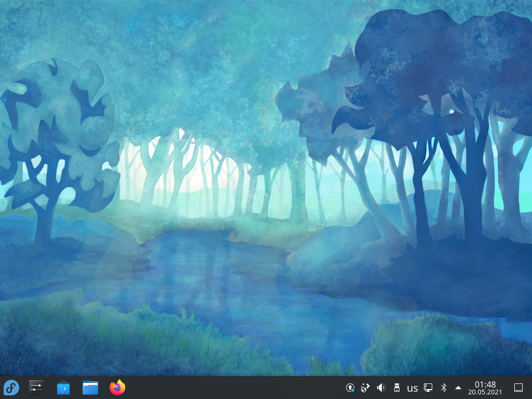The height and width of the screenshot is (399, 532).
Task: Launch Firefox from the panel
Action: pos(117,388)
